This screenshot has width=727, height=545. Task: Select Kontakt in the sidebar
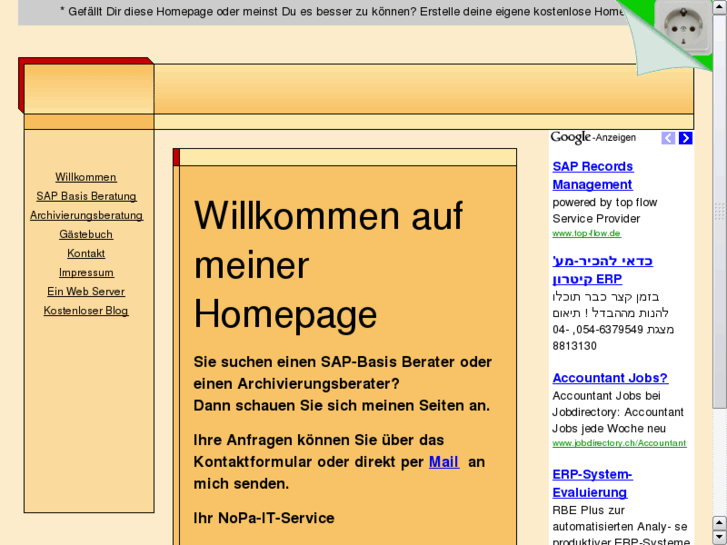click(86, 253)
